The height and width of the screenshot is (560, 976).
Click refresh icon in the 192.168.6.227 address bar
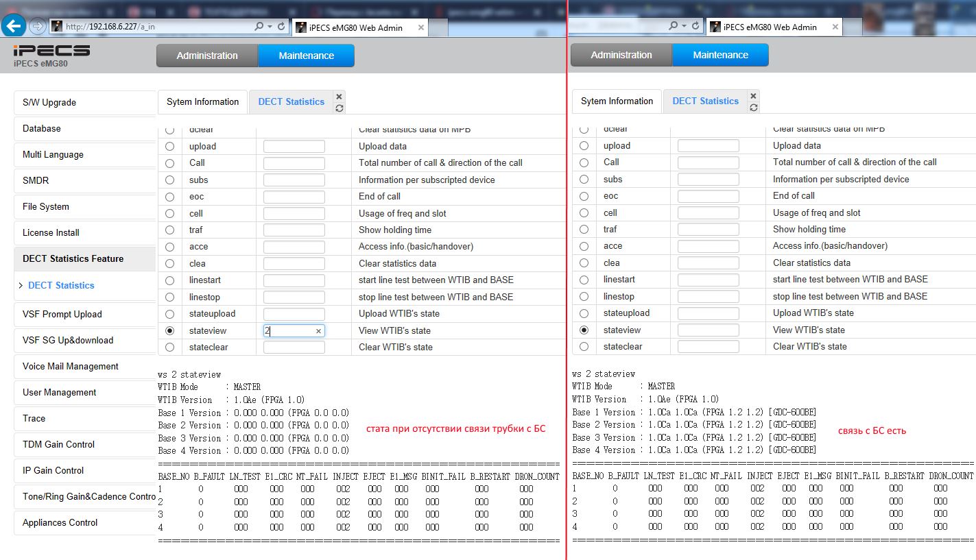click(281, 26)
